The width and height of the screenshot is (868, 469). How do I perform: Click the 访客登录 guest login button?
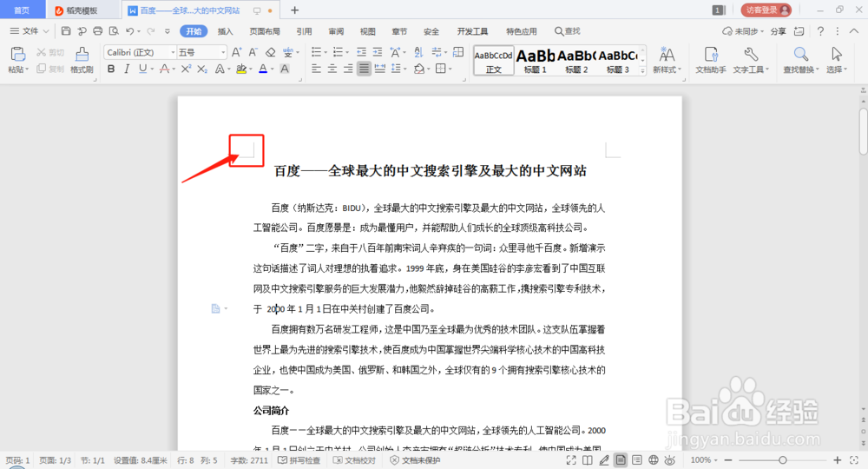766,10
